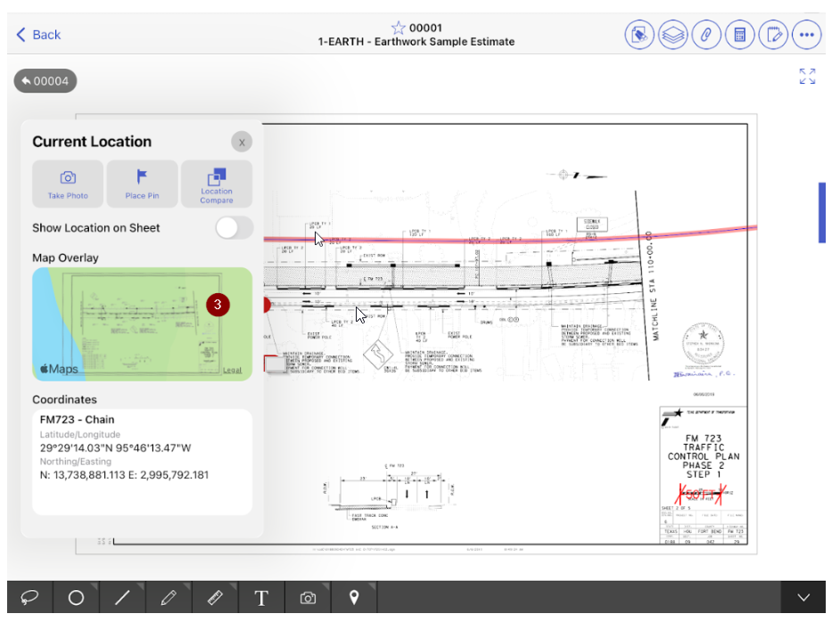Image resolution: width=840 pixels, height=622 pixels.
Task: Select the ellipse annotation tool
Action: tap(76, 598)
